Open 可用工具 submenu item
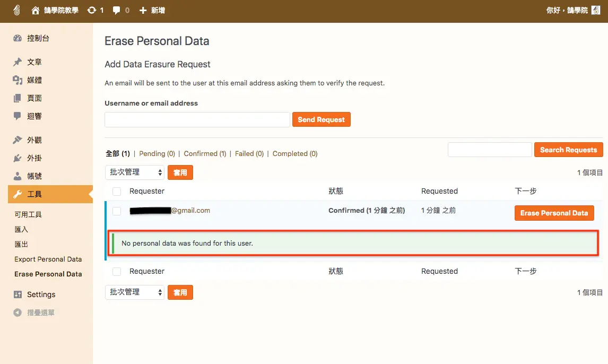The width and height of the screenshot is (608, 364). (28, 214)
